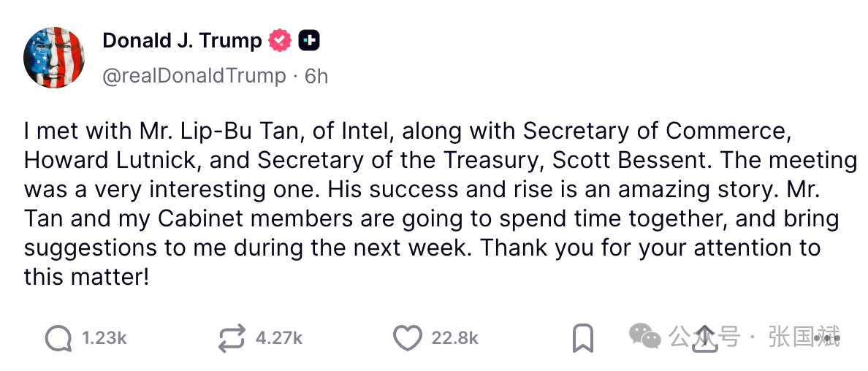Image resolution: width=868 pixels, height=371 pixels.
Task: Click the 6h post timestamp
Action: (x=316, y=76)
